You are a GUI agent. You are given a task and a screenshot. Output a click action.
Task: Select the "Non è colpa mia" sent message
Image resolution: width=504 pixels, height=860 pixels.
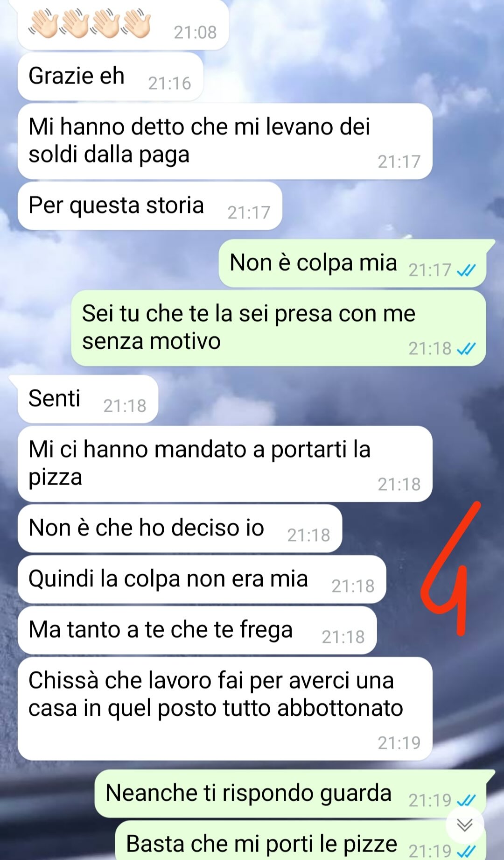[352, 263]
